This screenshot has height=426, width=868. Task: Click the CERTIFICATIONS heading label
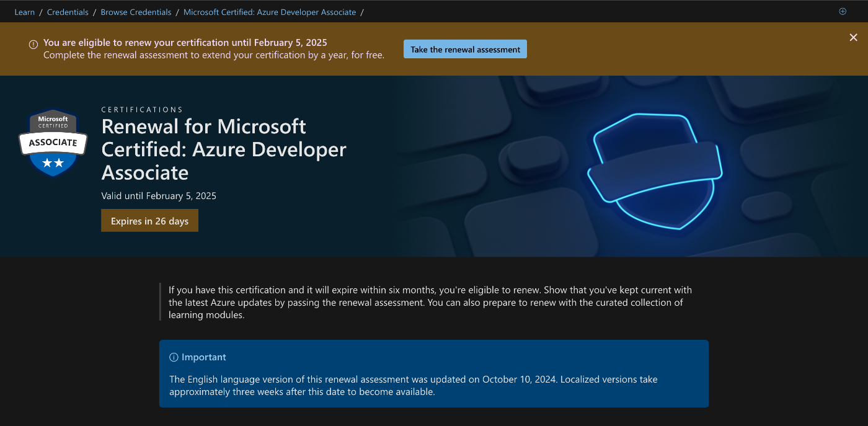(142, 110)
